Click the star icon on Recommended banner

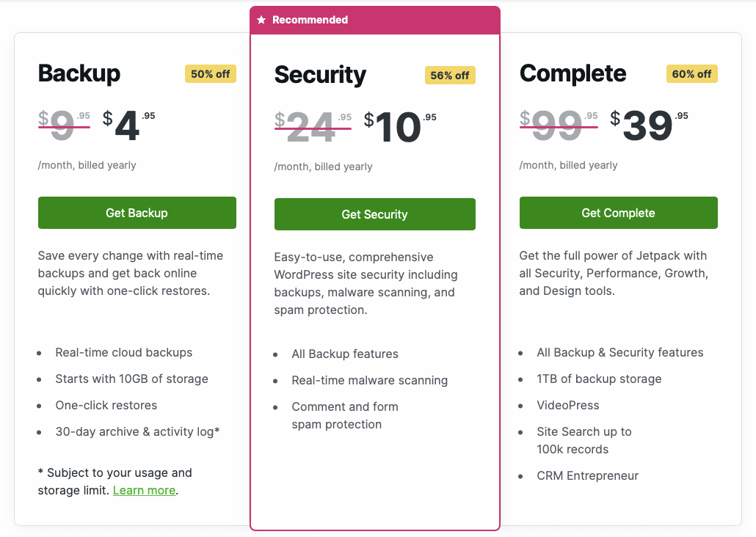[261, 20]
